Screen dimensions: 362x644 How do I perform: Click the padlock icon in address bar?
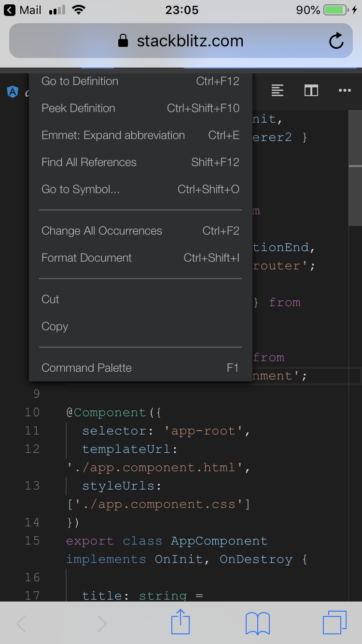click(122, 41)
